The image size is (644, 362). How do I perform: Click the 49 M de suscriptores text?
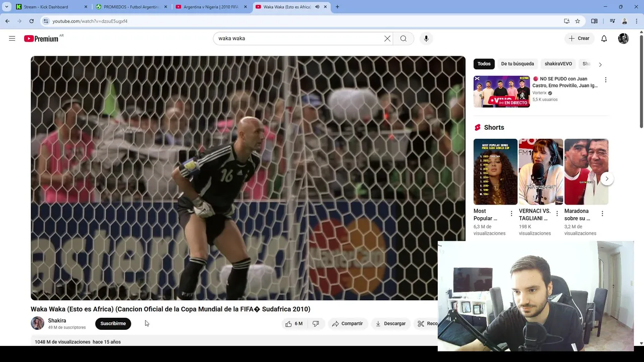pyautogui.click(x=67, y=328)
